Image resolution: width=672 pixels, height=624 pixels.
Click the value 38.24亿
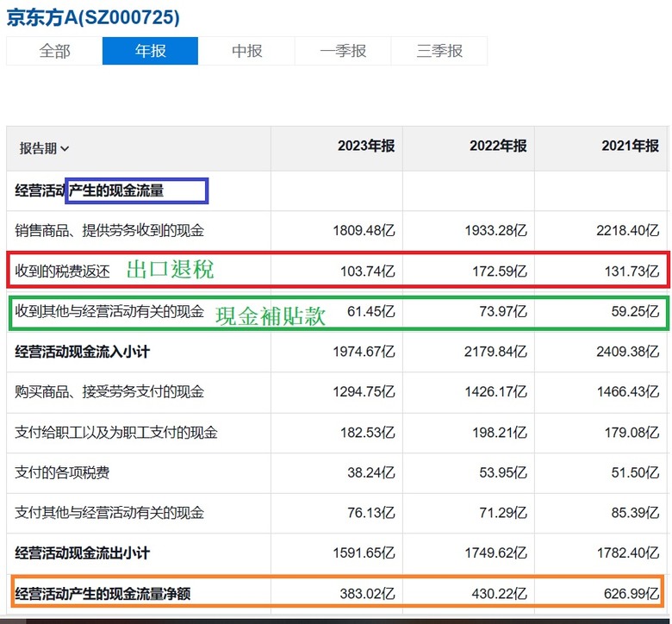pos(371,472)
